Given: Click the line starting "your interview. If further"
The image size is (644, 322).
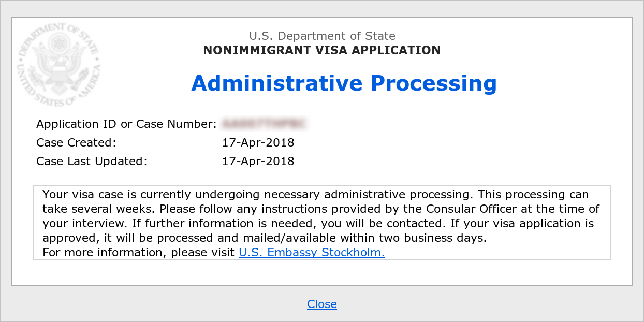Looking at the screenshot, I should pyautogui.click(x=318, y=224).
